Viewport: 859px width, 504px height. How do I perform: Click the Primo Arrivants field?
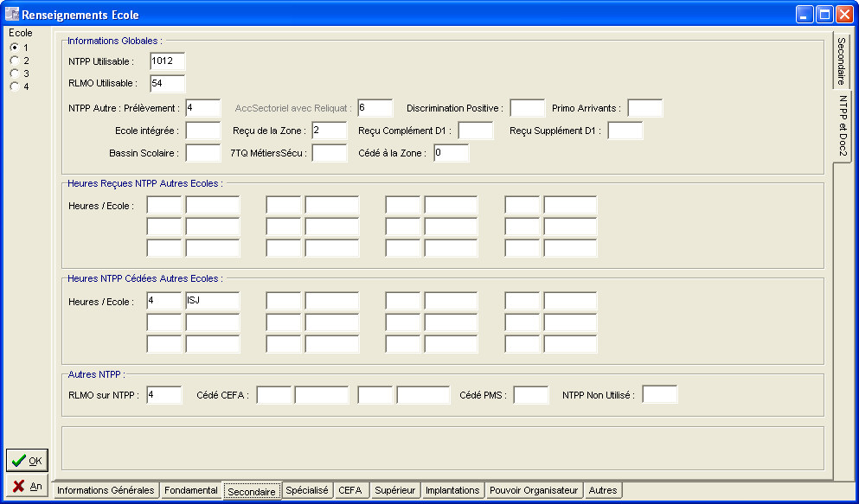(x=645, y=108)
